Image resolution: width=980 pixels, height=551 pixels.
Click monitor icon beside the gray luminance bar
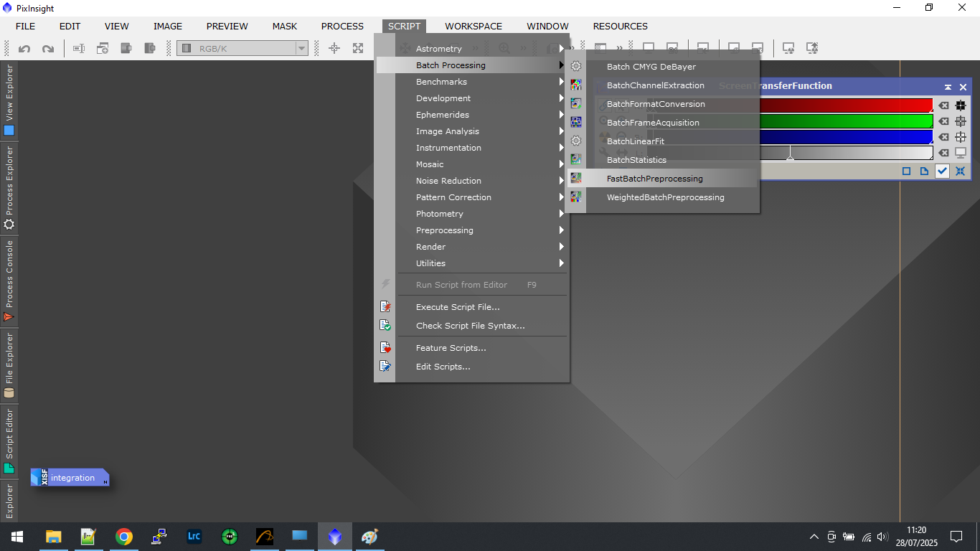click(961, 153)
